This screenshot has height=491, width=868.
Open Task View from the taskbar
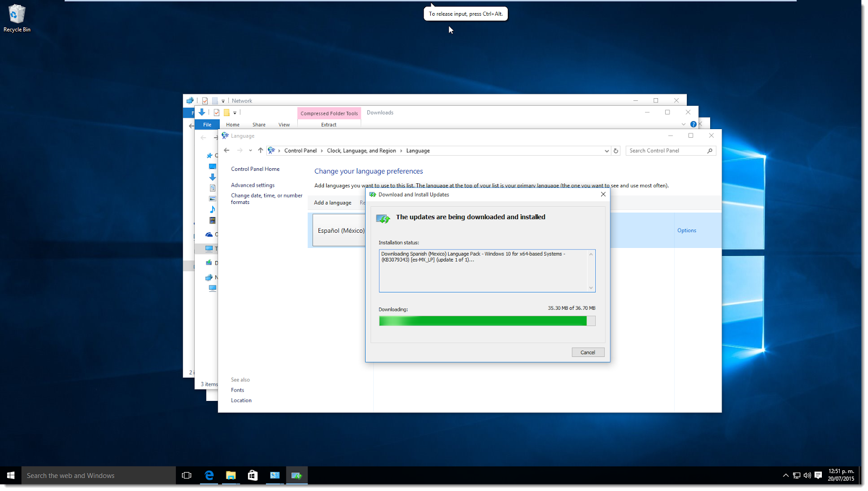(187, 475)
